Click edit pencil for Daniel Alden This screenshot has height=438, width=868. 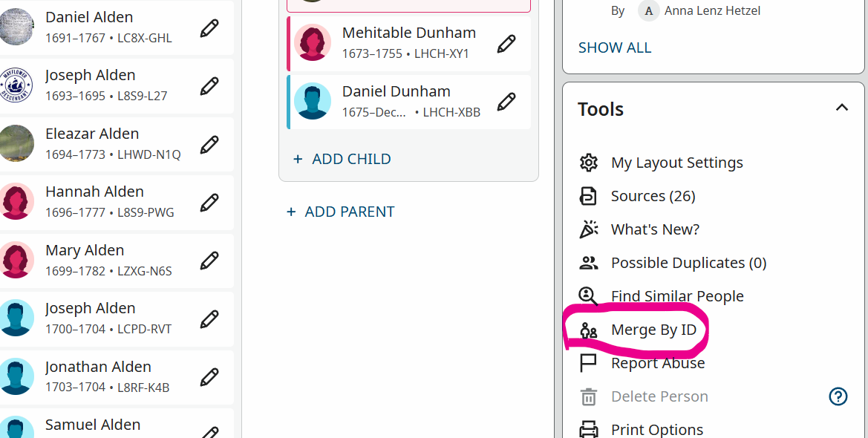pos(209,28)
